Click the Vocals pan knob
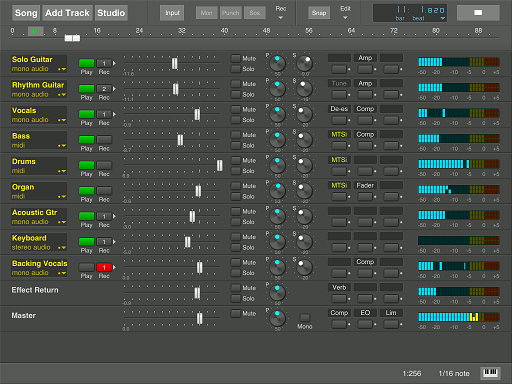Image resolution: width=512 pixels, height=384 pixels. [277, 114]
